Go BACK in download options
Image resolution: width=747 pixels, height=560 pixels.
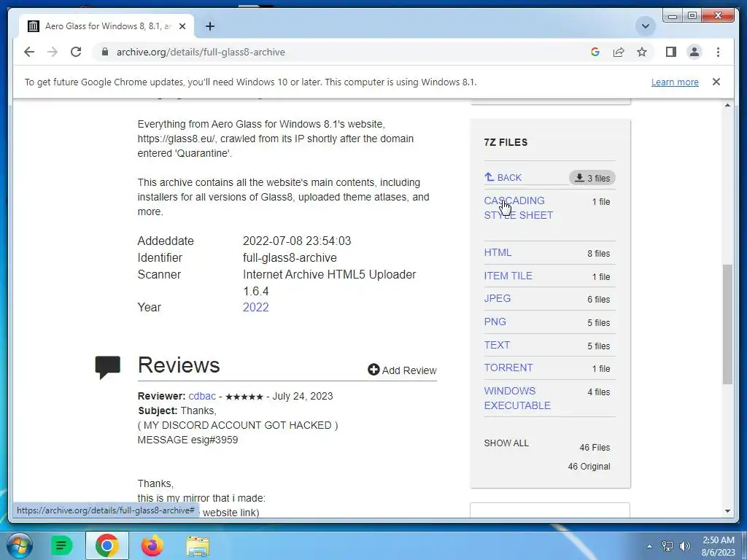tap(503, 178)
